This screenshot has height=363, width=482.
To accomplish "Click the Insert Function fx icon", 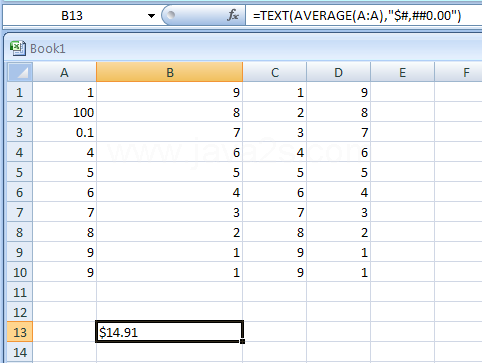I will point(233,15).
